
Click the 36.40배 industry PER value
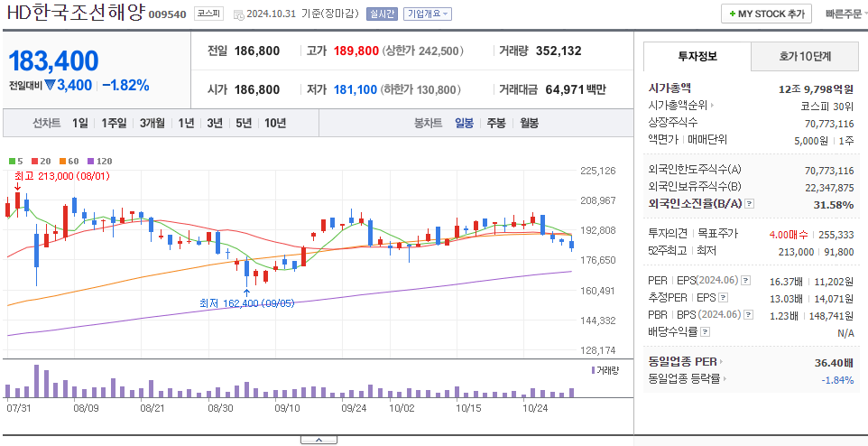coord(835,362)
